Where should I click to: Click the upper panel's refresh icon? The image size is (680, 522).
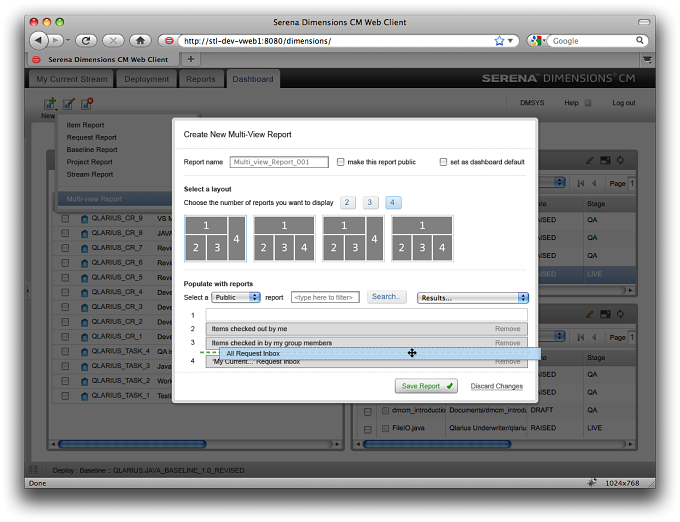click(x=621, y=160)
